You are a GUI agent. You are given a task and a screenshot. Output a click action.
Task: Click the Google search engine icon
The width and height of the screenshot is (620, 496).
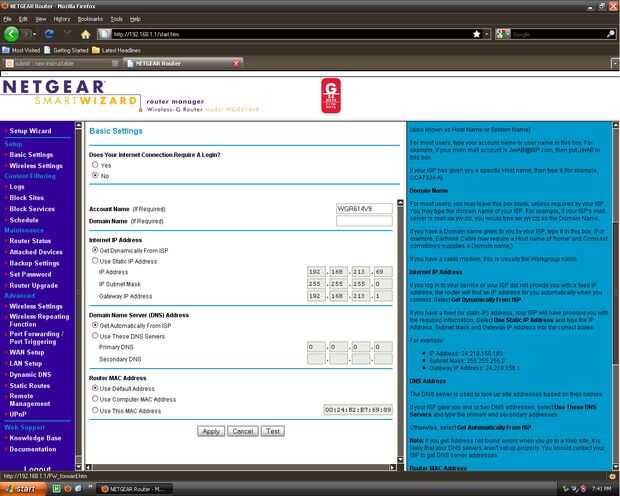click(503, 34)
